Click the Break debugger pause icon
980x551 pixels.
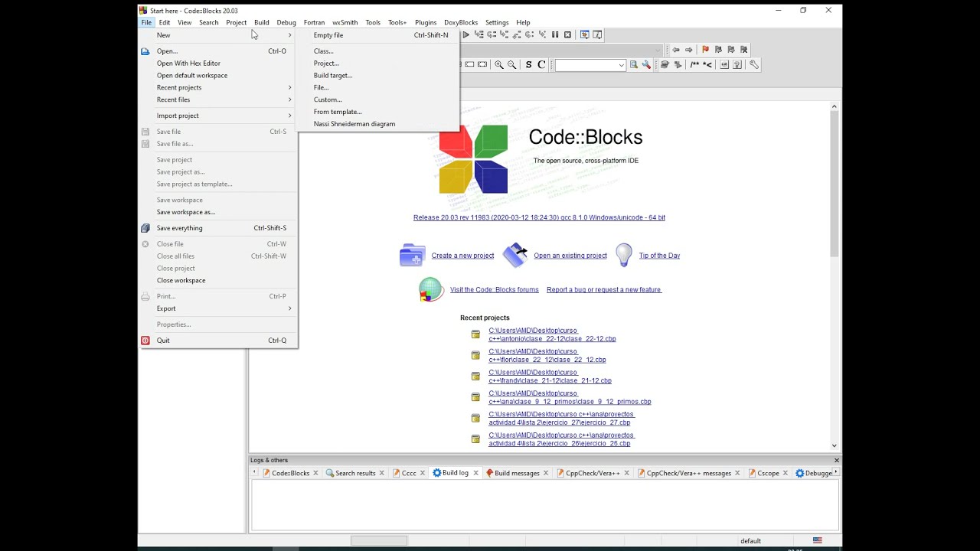click(x=555, y=34)
